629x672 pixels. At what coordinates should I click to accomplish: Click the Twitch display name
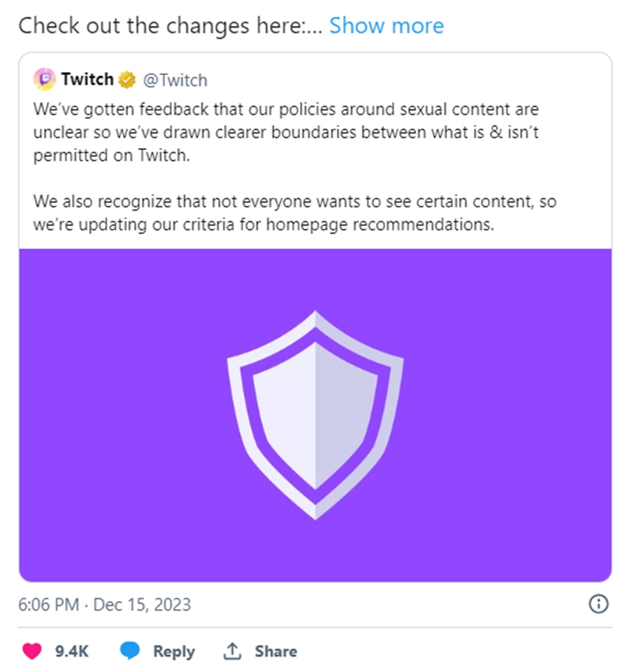tap(87, 80)
